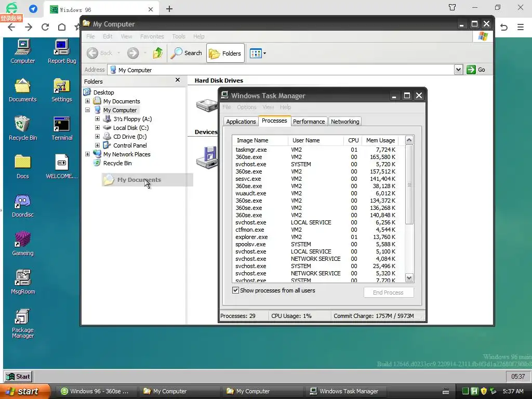The width and height of the screenshot is (532, 399).
Task: Click the Up folder icon in My Computer toolbar
Action: (158, 53)
